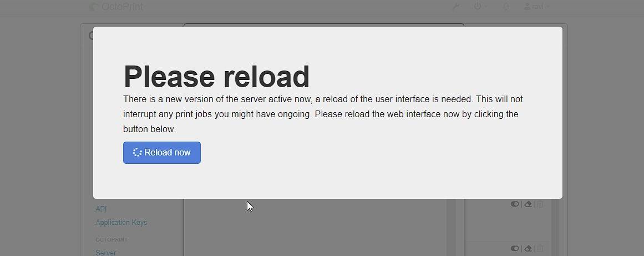This screenshot has height=256, width=644.
Task: Open Application Keys settings section
Action: point(121,222)
